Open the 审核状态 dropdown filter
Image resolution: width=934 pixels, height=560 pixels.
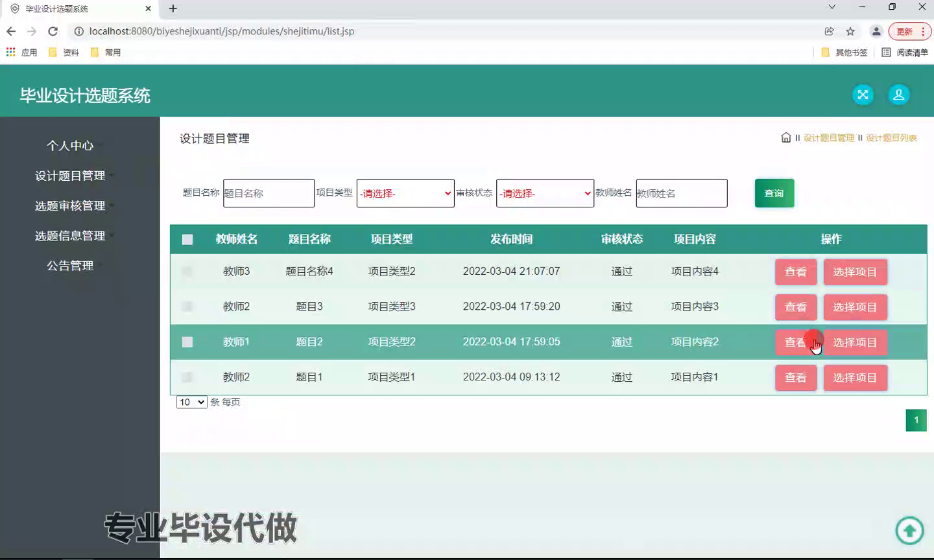coord(545,193)
